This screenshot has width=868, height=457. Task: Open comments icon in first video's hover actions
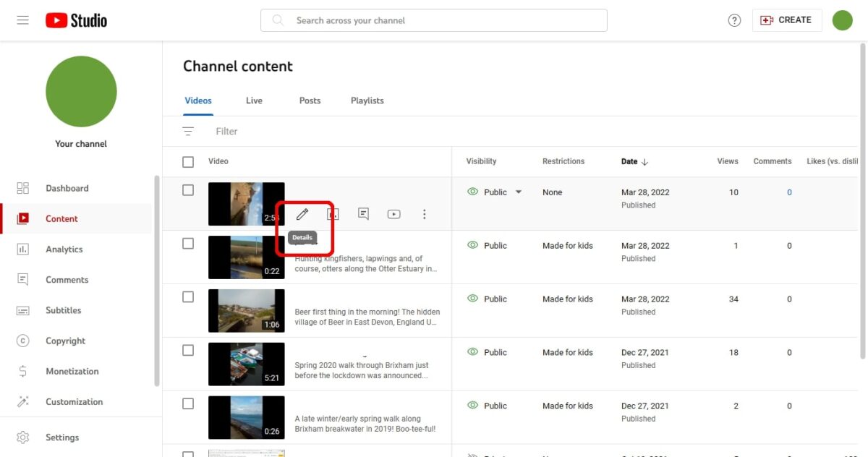(363, 214)
